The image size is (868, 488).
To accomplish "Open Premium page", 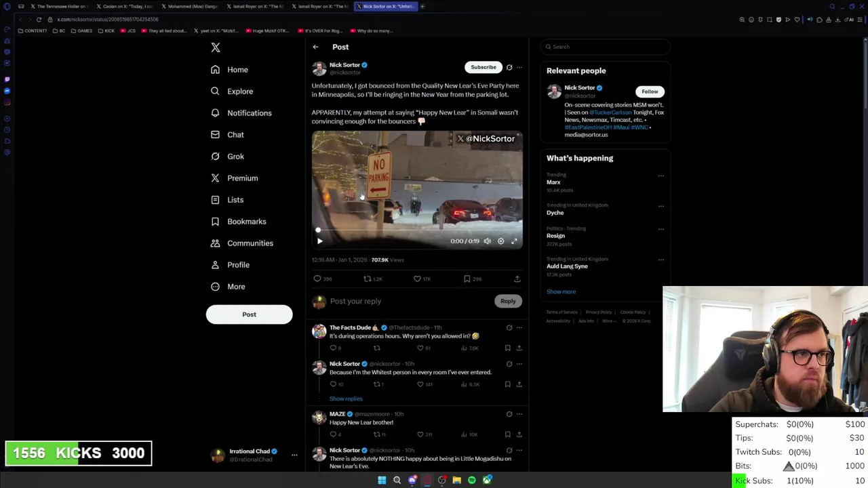I will [234, 178].
